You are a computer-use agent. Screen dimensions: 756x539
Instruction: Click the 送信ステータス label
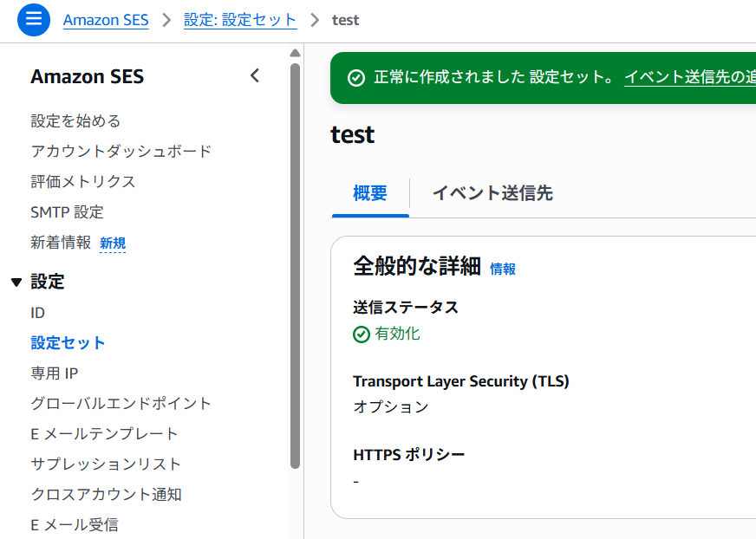coord(406,307)
